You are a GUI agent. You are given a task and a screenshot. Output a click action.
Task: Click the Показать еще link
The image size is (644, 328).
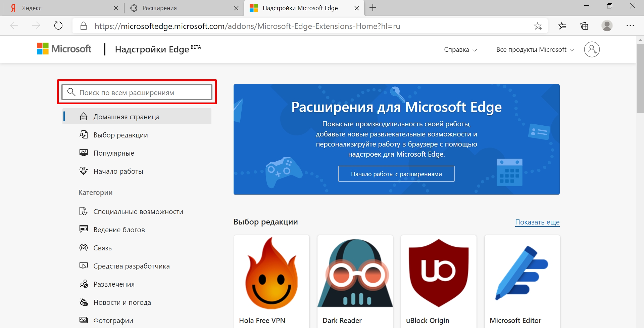[537, 222]
